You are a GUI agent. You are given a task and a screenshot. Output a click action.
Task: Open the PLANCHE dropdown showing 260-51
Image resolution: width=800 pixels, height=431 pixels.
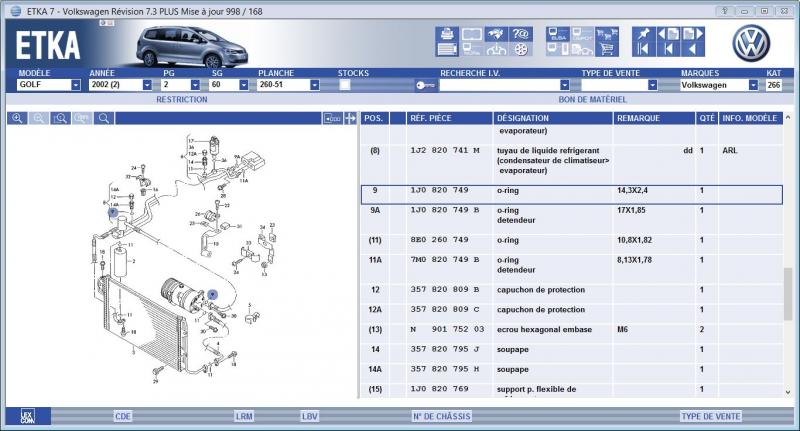[x=315, y=85]
